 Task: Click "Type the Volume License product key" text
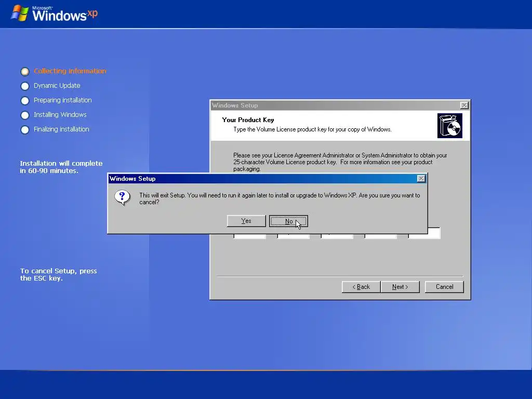[312, 129]
